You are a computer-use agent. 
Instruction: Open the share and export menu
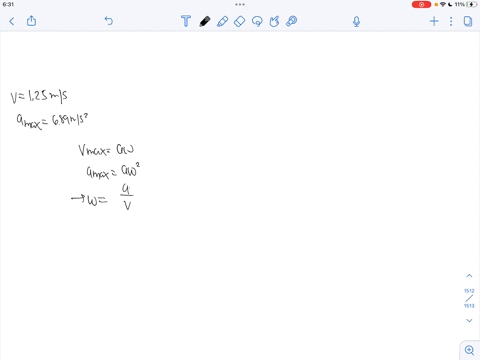(x=31, y=21)
